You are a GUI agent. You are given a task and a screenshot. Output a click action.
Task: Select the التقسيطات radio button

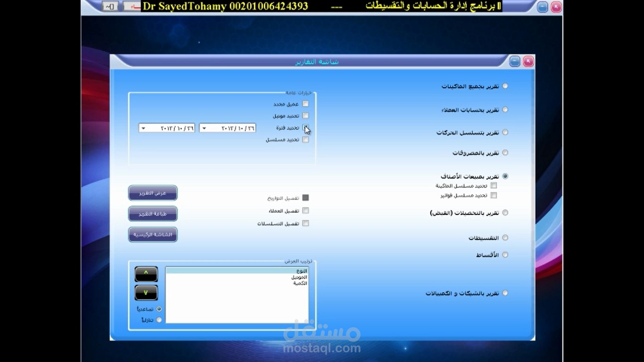pos(505,238)
